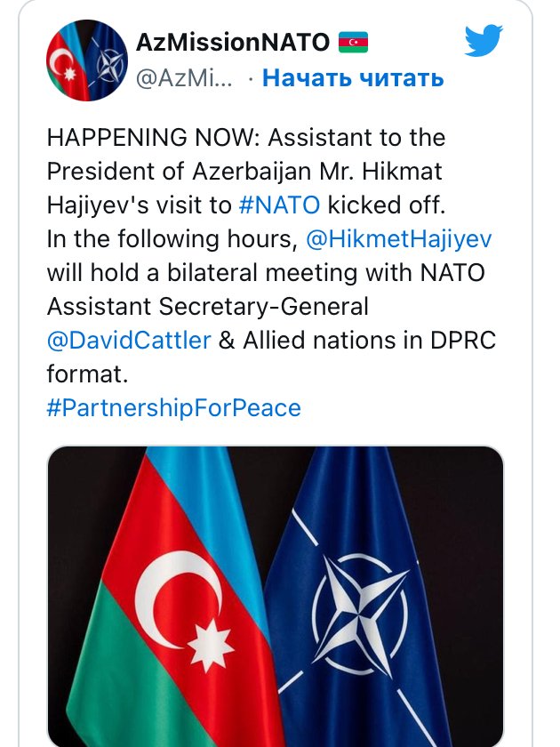This screenshot has height=747, width=560.
Task: Open the AzMissionNATO display name
Action: click(x=233, y=41)
